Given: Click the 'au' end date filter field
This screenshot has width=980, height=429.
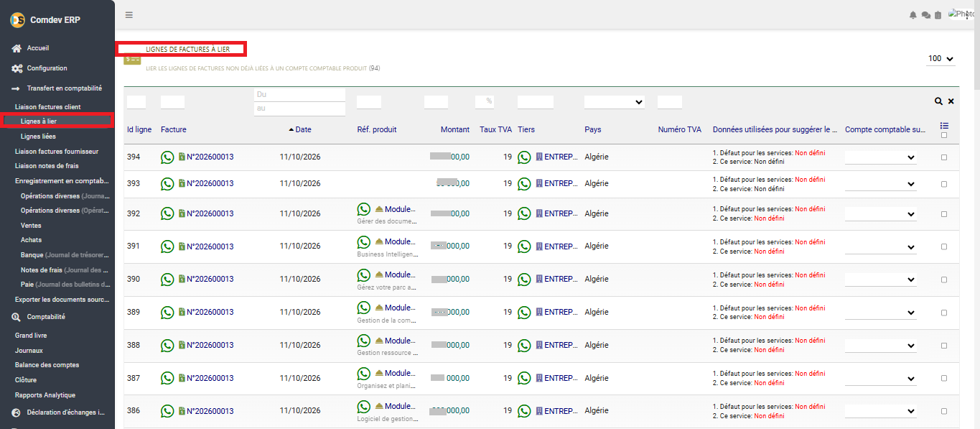Looking at the screenshot, I should [x=299, y=109].
